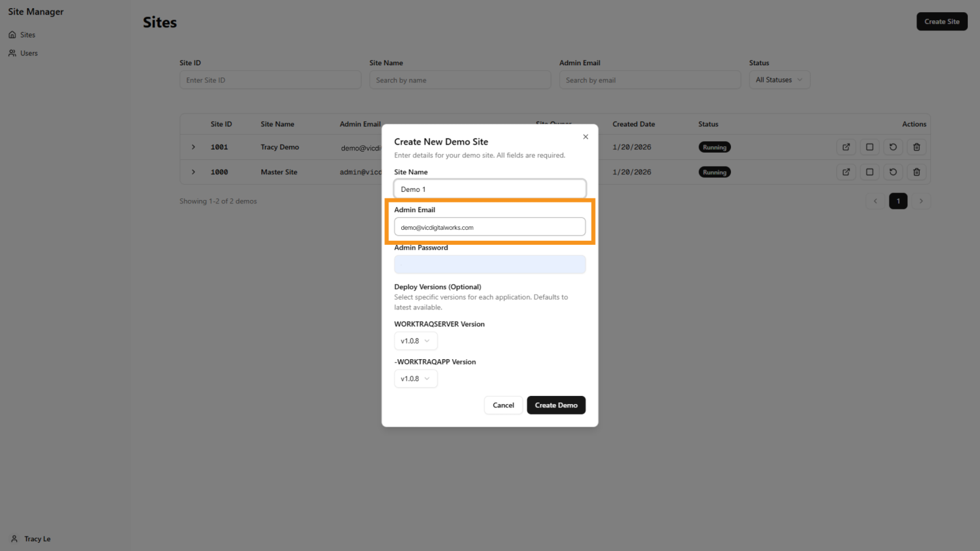Expand the row for site 1000
Screen dimensions: 980x551
[x=193, y=172]
